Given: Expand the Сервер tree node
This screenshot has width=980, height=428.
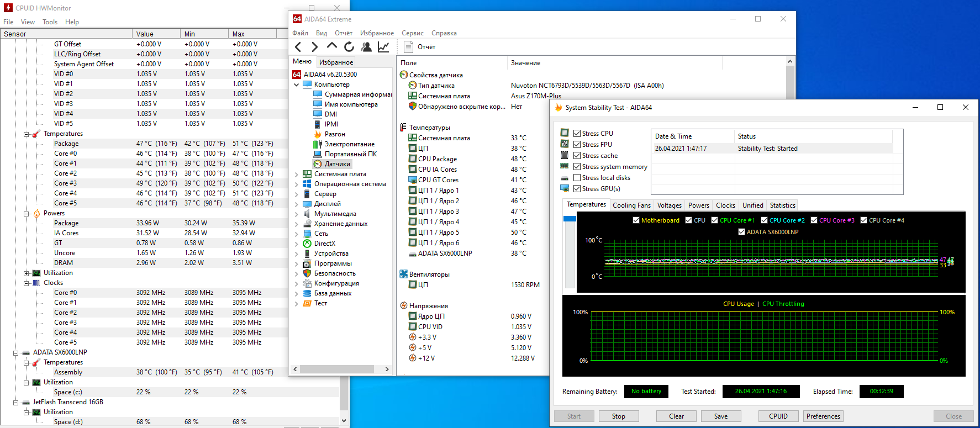Looking at the screenshot, I should pyautogui.click(x=296, y=194).
